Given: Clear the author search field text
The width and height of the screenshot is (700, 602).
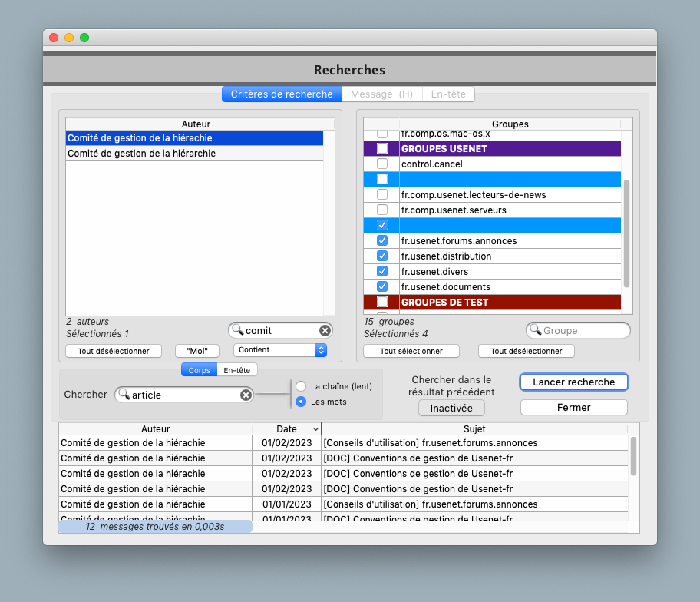Looking at the screenshot, I should coord(324,330).
